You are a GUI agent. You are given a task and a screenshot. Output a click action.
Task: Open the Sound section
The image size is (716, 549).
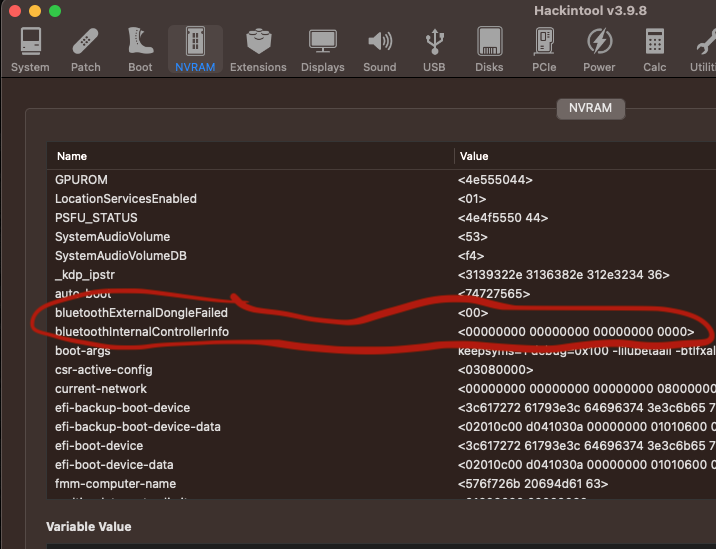(380, 50)
